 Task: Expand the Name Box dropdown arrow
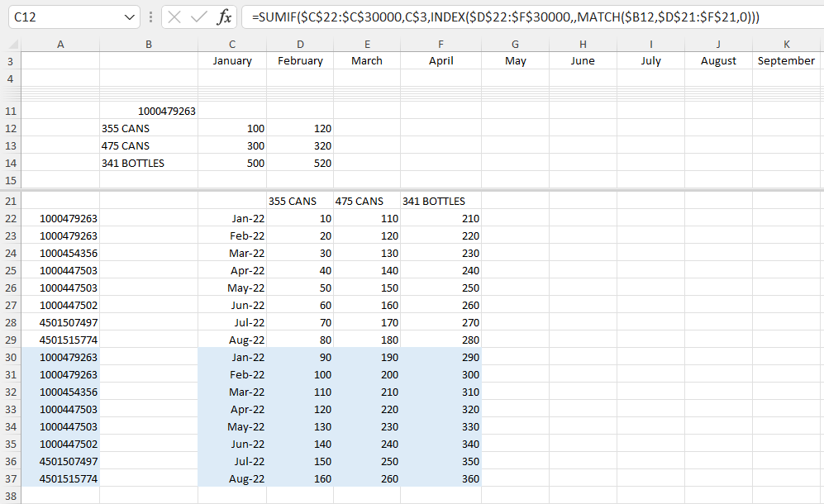pyautogui.click(x=129, y=17)
